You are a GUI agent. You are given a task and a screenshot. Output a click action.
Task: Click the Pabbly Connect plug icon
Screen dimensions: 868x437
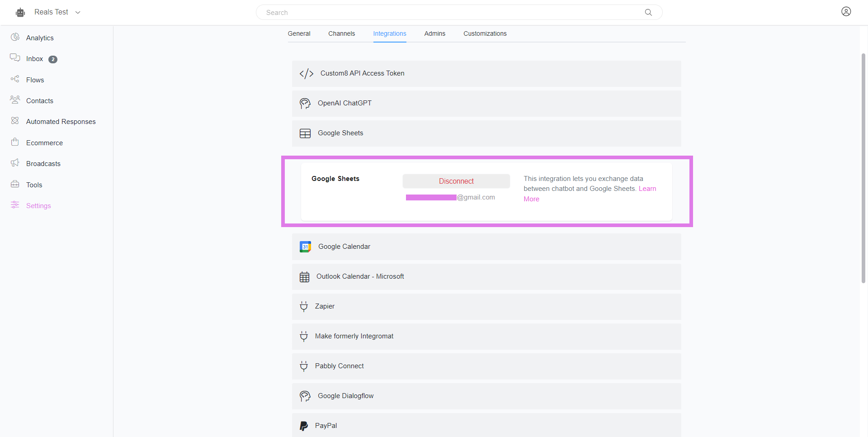click(x=304, y=366)
